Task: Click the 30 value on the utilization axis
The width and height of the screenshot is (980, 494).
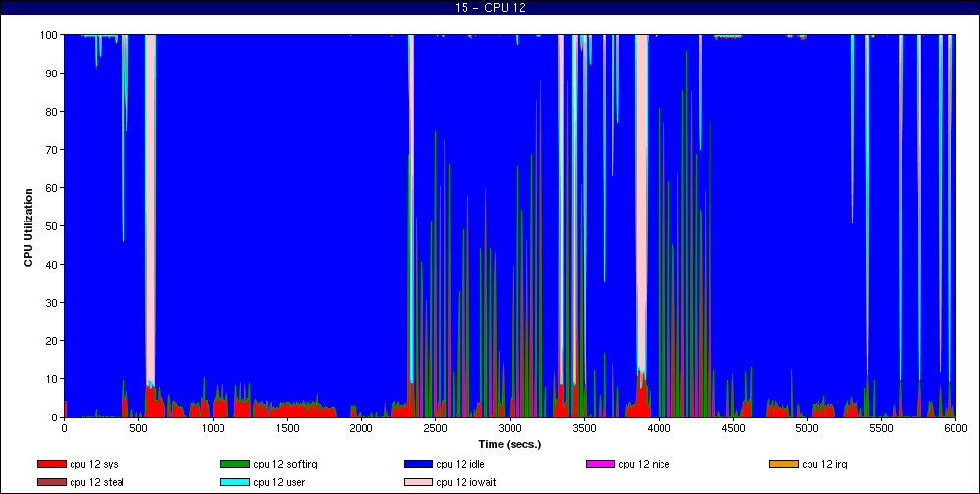Action: click(53, 303)
